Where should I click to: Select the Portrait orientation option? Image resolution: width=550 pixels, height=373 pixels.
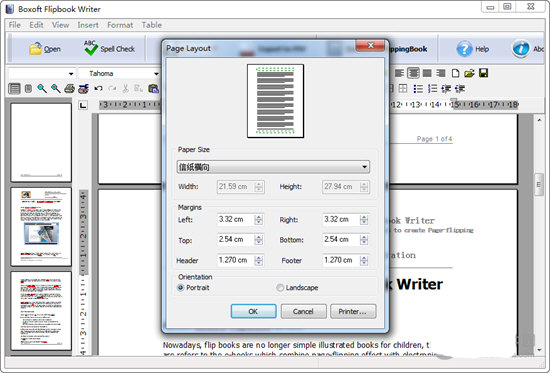click(193, 288)
